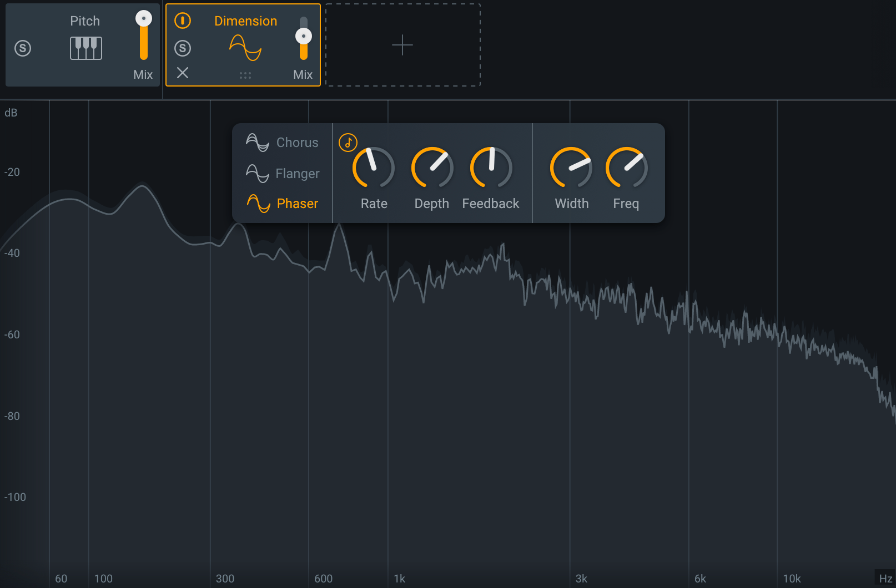Bypass the Dimension module with power button
The image size is (896, 588).
pos(183,21)
